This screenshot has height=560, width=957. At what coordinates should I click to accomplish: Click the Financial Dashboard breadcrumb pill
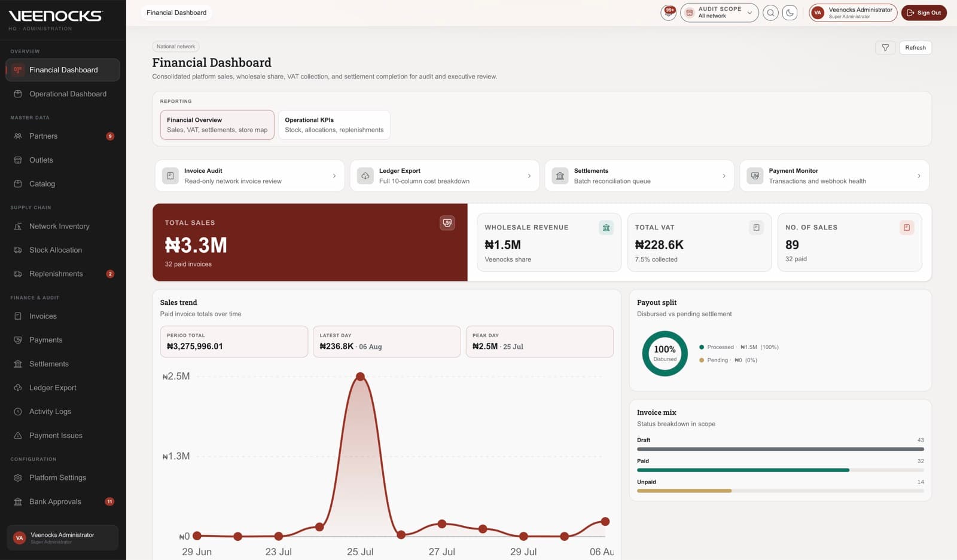point(176,13)
